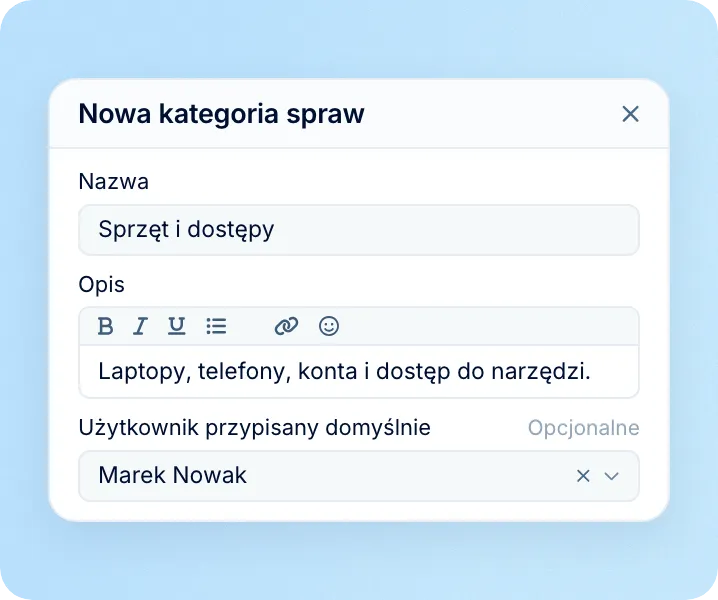Screen dimensions: 718x600
Task: Clear the selected user Marek Nowak
Action: [x=583, y=476]
